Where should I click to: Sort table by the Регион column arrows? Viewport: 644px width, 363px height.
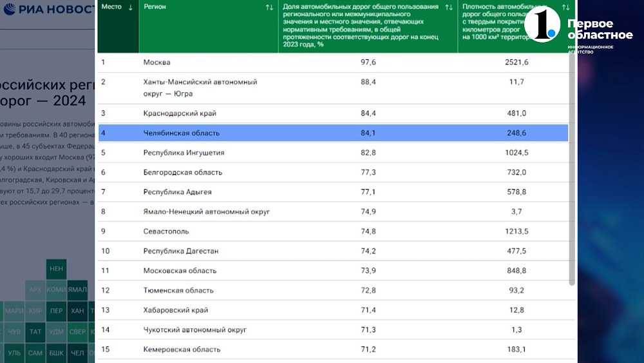[x=269, y=7]
